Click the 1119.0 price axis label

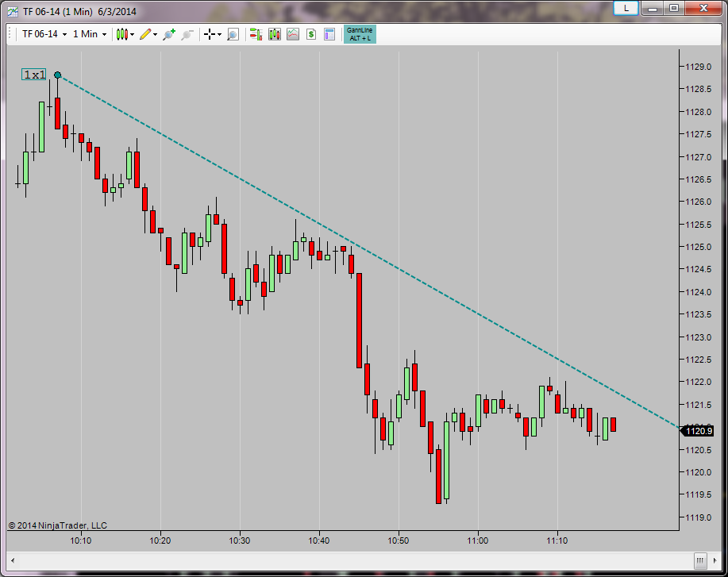[x=699, y=517]
